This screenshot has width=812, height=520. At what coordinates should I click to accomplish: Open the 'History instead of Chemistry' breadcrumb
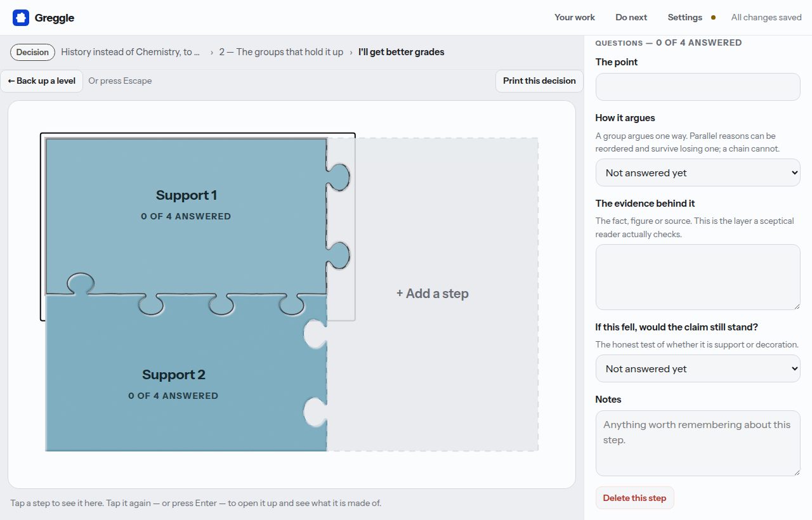(x=131, y=52)
